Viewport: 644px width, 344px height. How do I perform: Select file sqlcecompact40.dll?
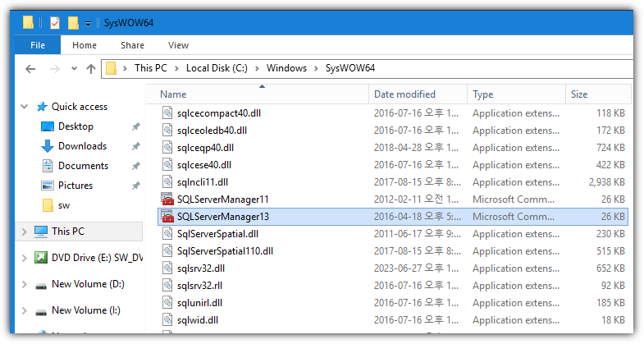[x=219, y=113]
